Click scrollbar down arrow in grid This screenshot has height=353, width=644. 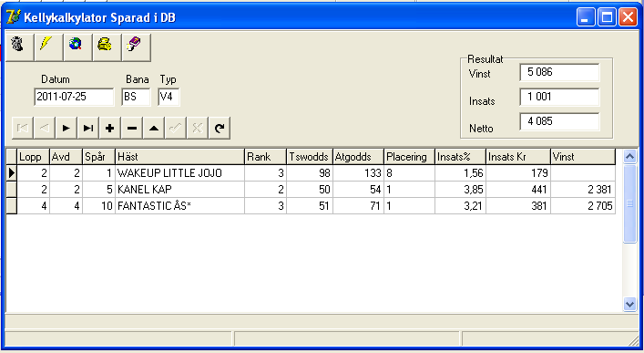pyautogui.click(x=629, y=305)
